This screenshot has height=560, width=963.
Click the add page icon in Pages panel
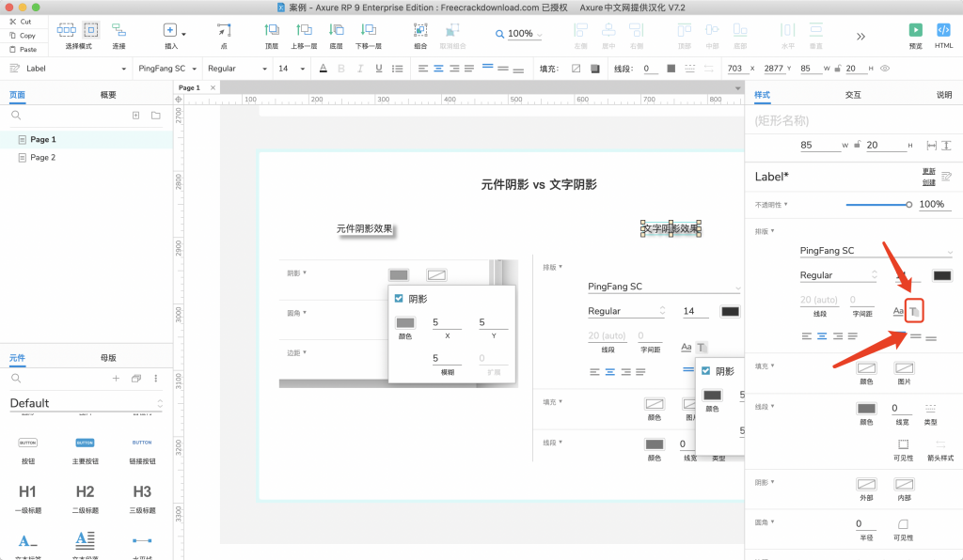pyautogui.click(x=135, y=116)
